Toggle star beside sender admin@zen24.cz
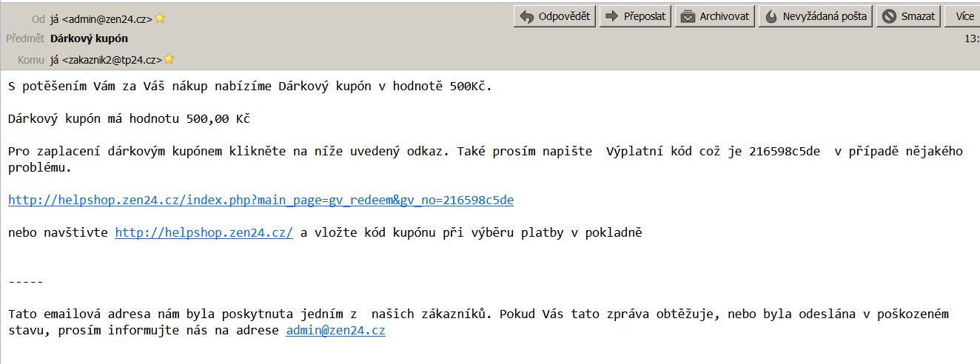This screenshot has height=364, width=980. [x=160, y=18]
